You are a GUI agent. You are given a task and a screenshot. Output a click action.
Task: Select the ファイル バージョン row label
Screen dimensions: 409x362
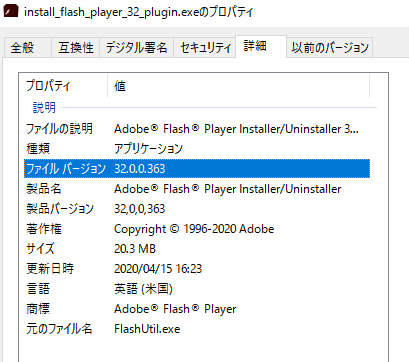coord(66,169)
